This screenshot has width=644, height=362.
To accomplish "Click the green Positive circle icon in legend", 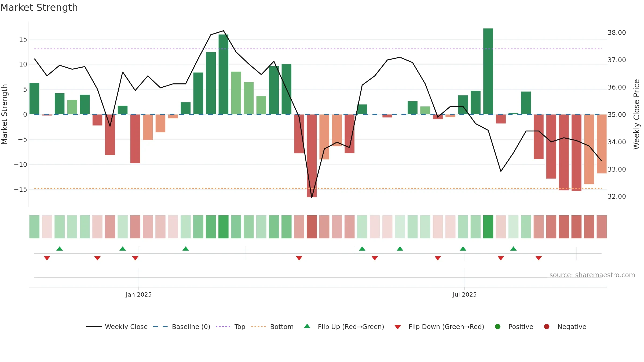I will pyautogui.click(x=498, y=327).
